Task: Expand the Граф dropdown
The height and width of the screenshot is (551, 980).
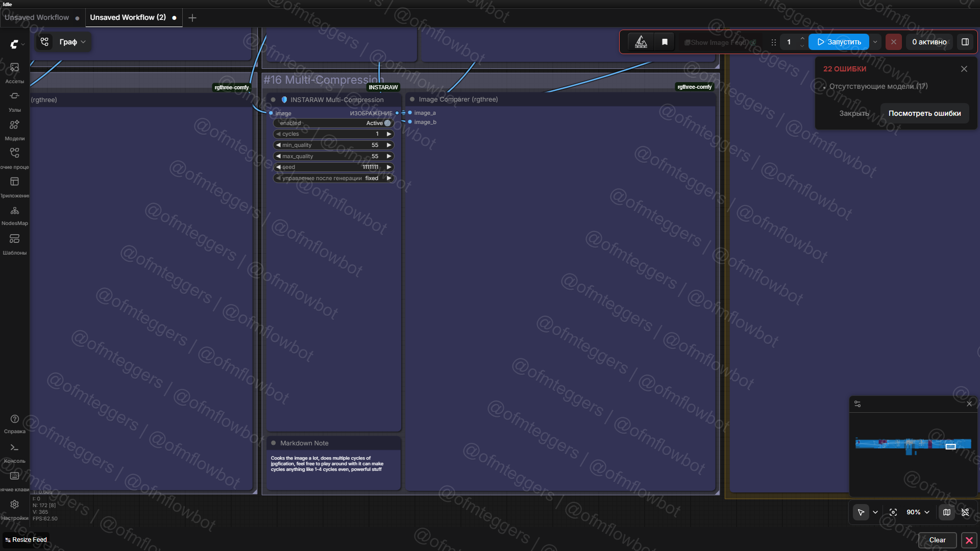Action: (72, 42)
